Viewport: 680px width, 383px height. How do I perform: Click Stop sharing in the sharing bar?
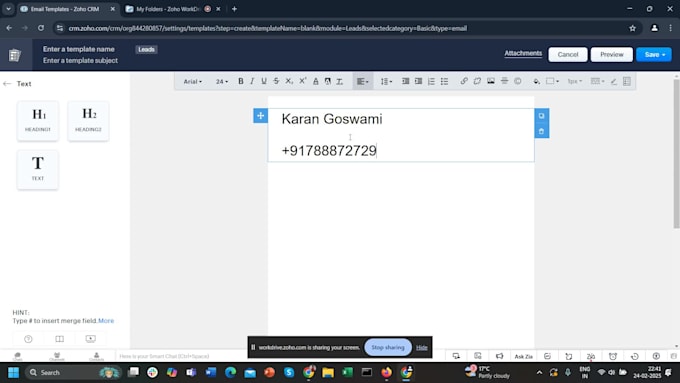[388, 347]
